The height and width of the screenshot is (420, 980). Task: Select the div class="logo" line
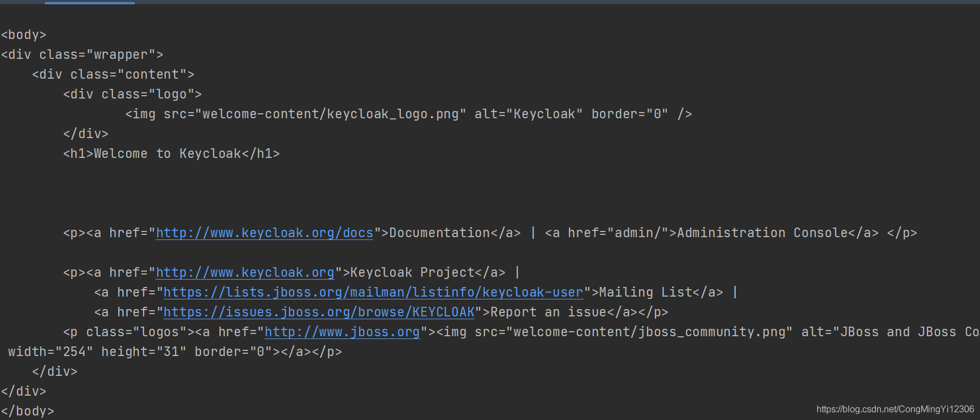click(132, 94)
